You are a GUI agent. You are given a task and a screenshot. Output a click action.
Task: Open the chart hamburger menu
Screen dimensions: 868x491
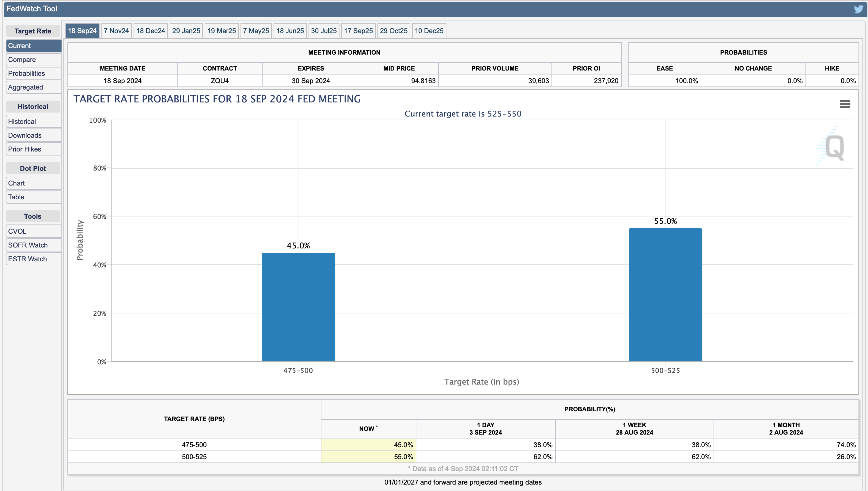(845, 104)
